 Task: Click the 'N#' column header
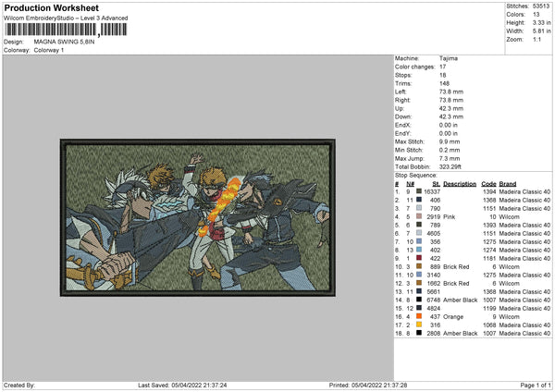(x=410, y=184)
